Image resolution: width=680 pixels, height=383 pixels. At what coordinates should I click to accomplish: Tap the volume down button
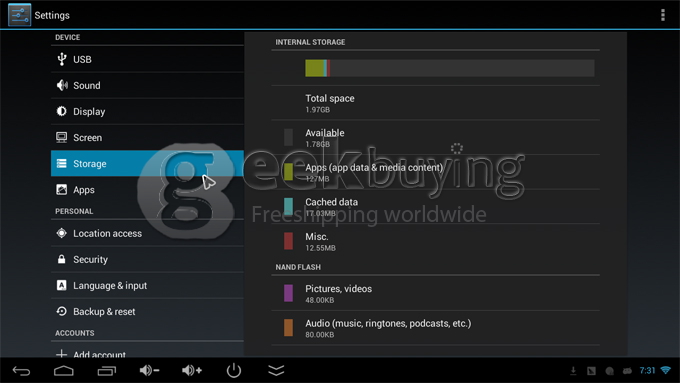(149, 370)
